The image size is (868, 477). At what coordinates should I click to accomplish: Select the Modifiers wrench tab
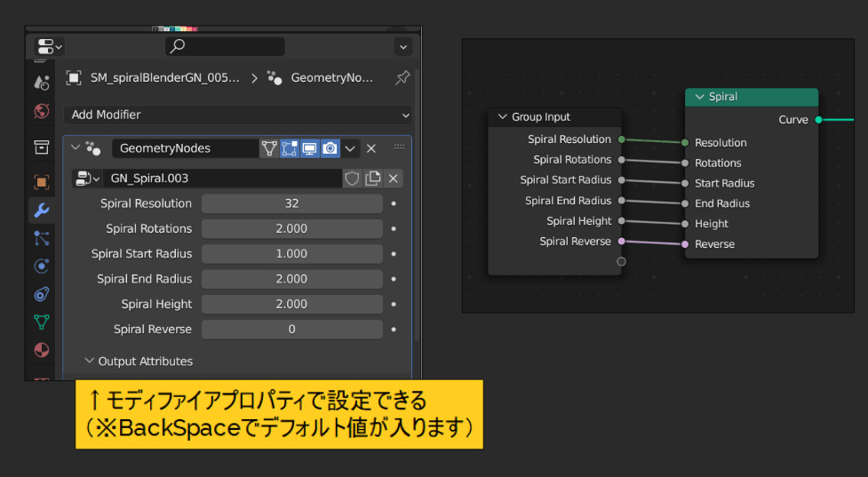pyautogui.click(x=42, y=211)
